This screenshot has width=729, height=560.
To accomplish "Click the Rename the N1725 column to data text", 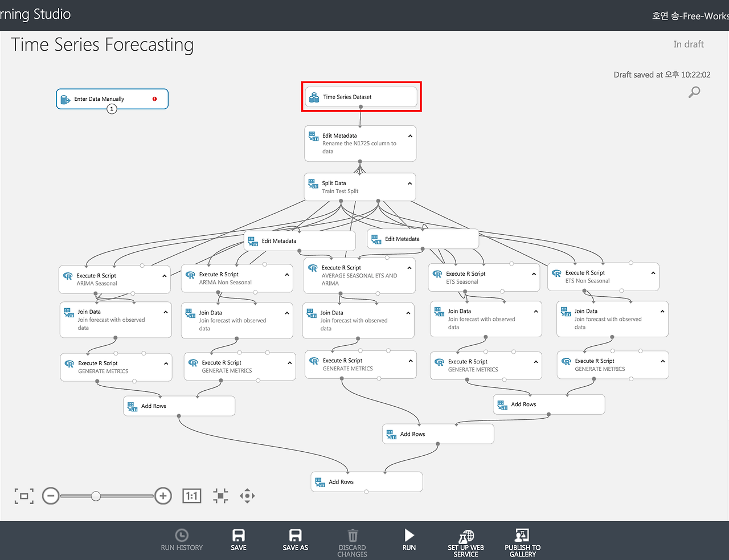I will [359, 148].
